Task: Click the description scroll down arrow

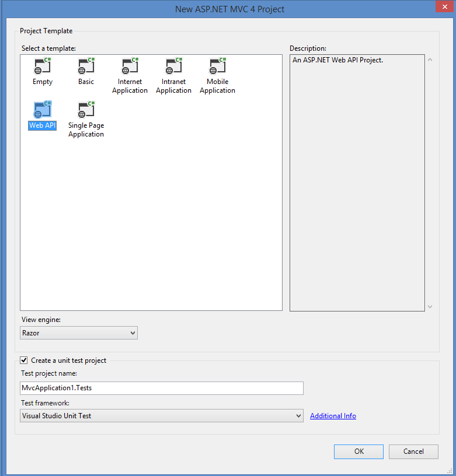Action: coord(430,307)
